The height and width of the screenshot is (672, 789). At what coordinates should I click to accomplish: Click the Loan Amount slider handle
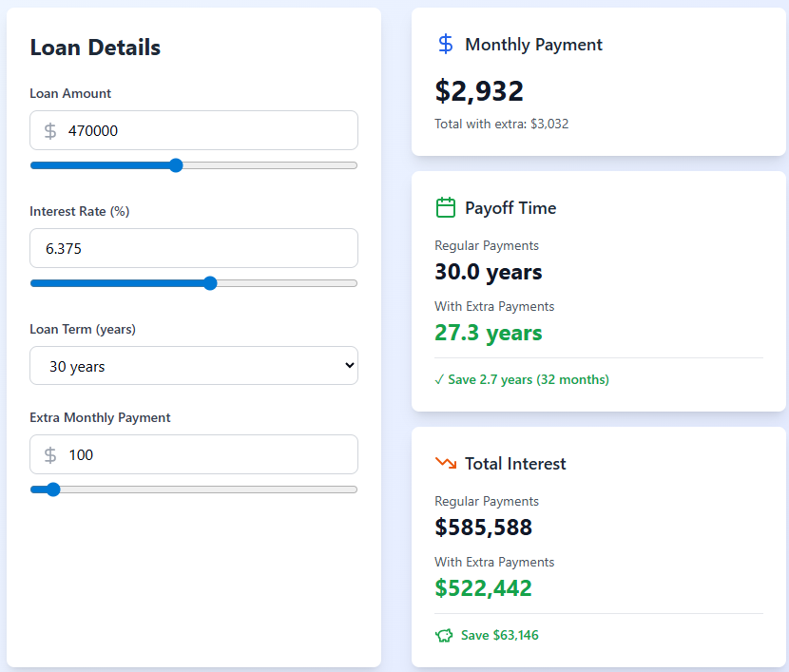pyautogui.click(x=175, y=165)
